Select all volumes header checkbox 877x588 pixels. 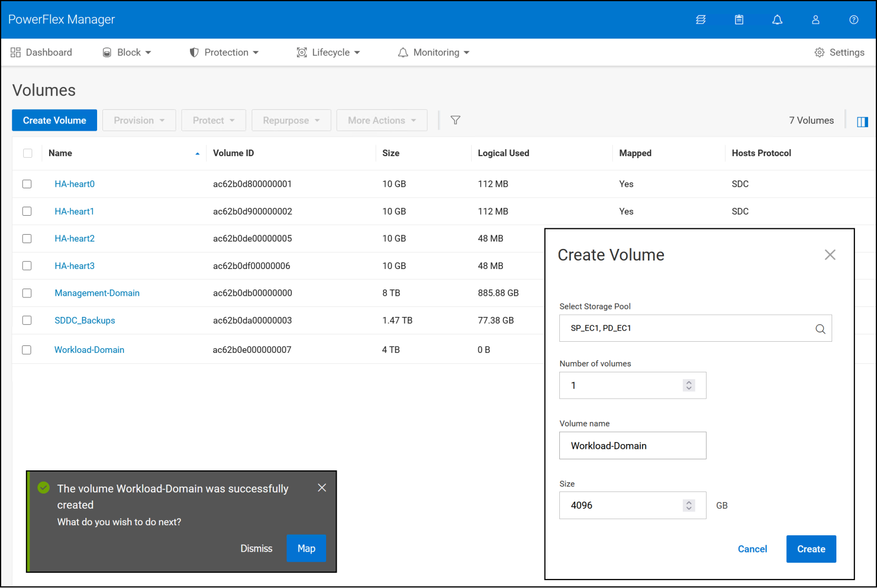28,153
